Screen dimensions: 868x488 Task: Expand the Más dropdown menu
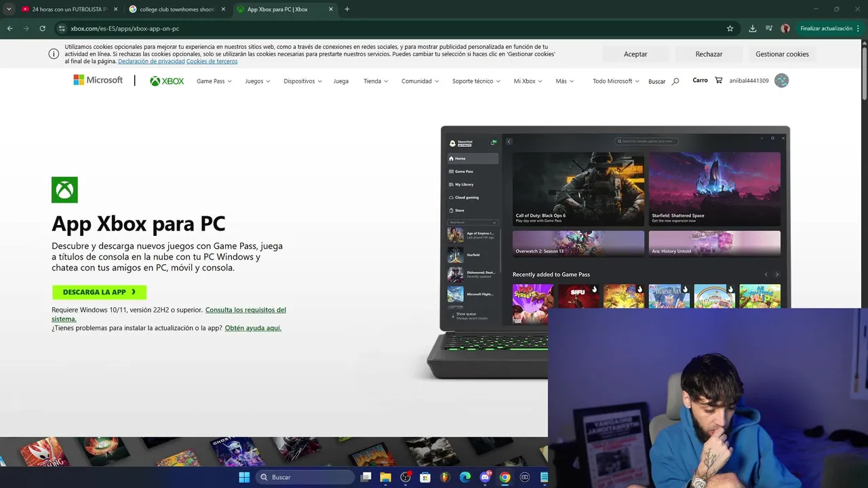pos(564,81)
